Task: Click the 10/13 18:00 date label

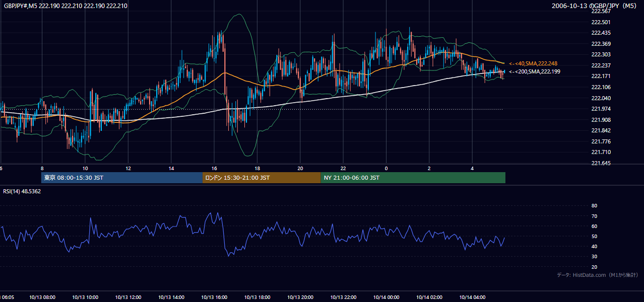Action: pos(257,297)
